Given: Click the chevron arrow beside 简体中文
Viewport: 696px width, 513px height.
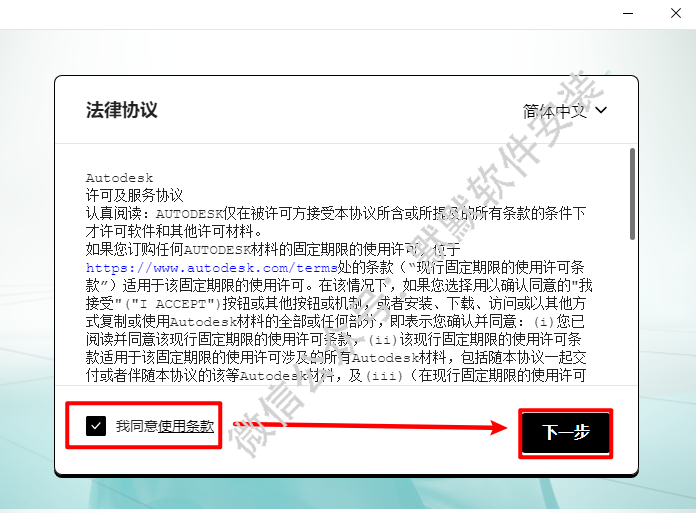Looking at the screenshot, I should pyautogui.click(x=601, y=111).
